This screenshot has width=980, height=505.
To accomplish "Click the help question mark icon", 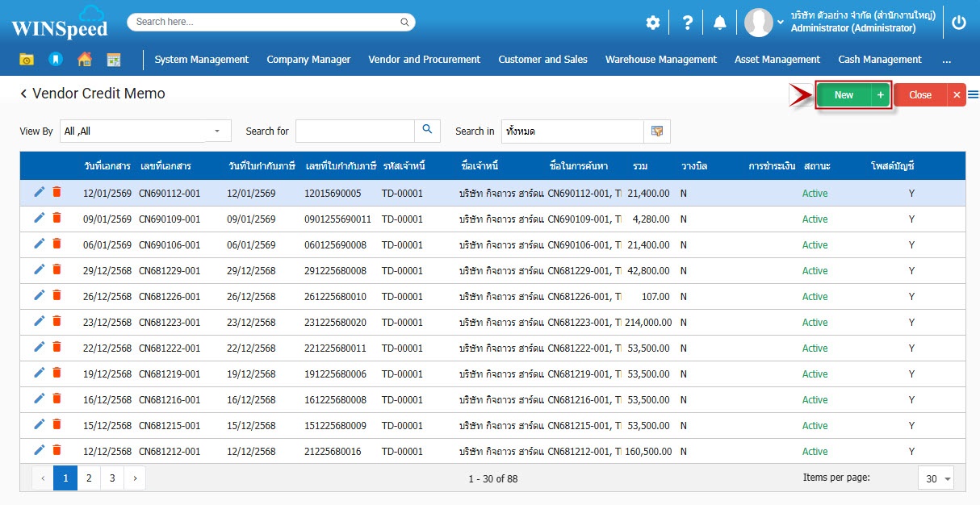I will pos(687,23).
